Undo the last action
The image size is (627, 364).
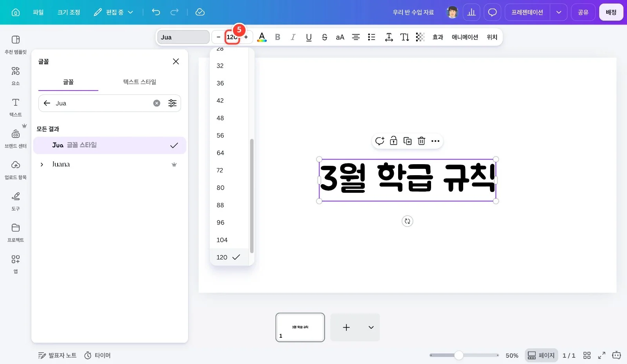click(156, 12)
